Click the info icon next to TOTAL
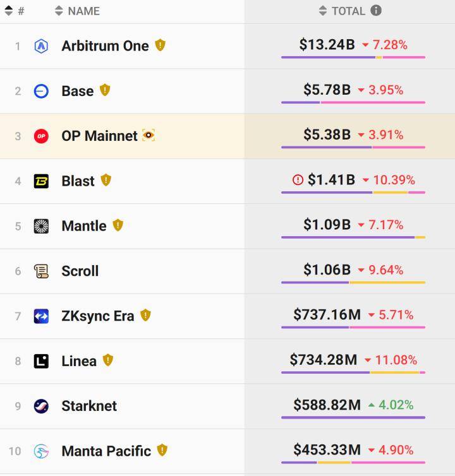 [x=376, y=11]
